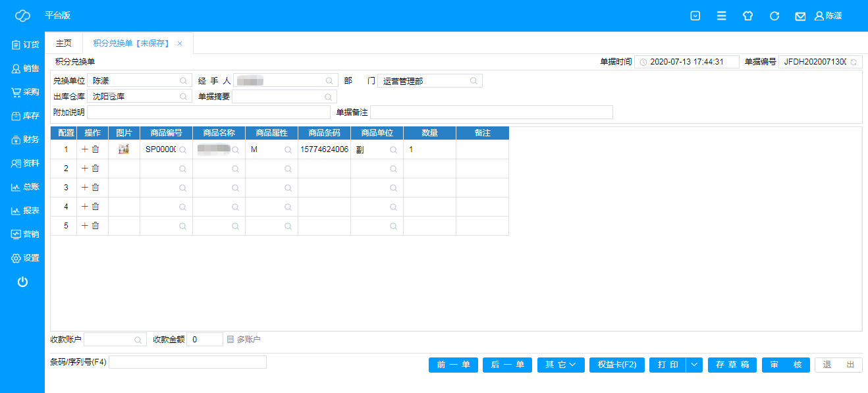
Task: Click the 前一单 button
Action: [x=453, y=365]
